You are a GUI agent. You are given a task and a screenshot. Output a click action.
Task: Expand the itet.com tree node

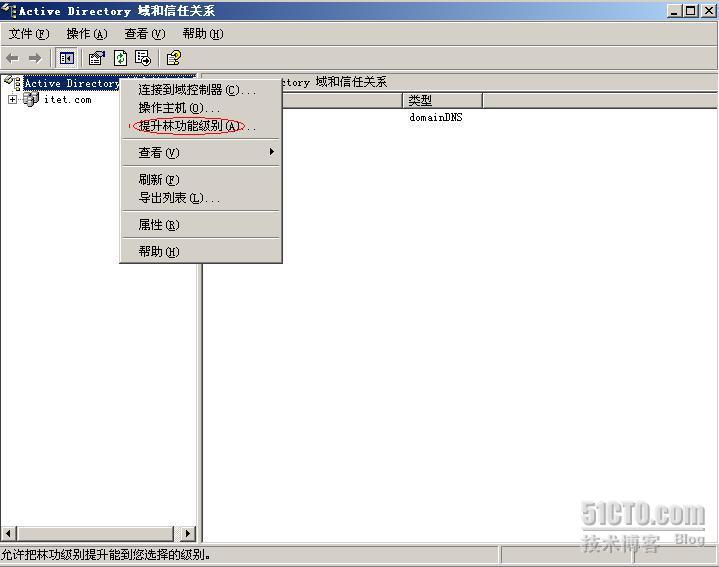click(12, 99)
